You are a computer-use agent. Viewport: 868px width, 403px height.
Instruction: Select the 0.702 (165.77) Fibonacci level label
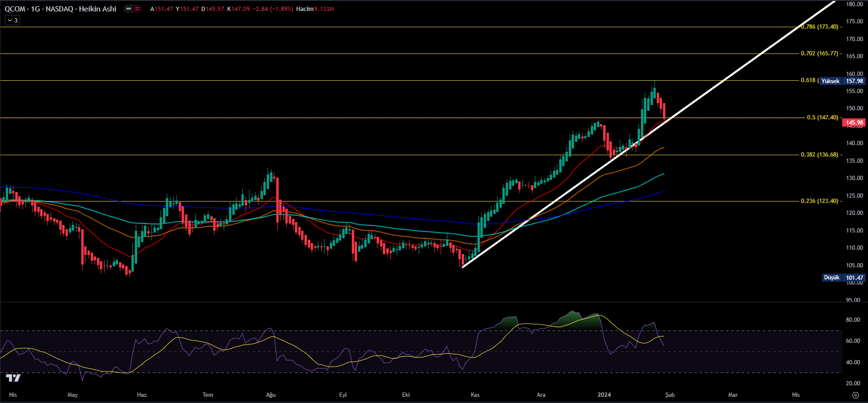[819, 53]
